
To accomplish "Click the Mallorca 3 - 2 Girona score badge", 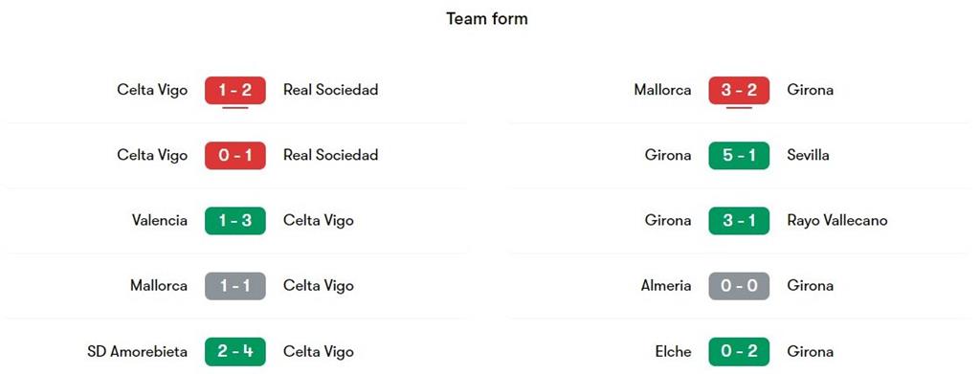I will 739,90.
